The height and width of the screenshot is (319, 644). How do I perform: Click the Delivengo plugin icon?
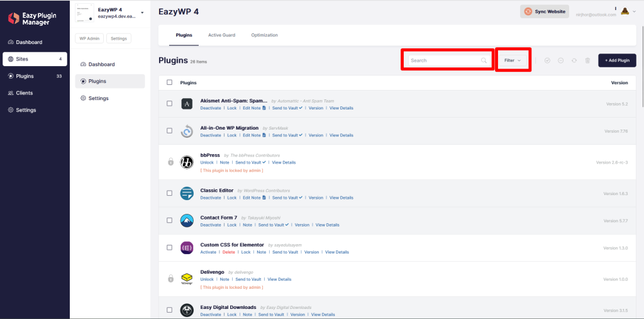click(x=187, y=279)
